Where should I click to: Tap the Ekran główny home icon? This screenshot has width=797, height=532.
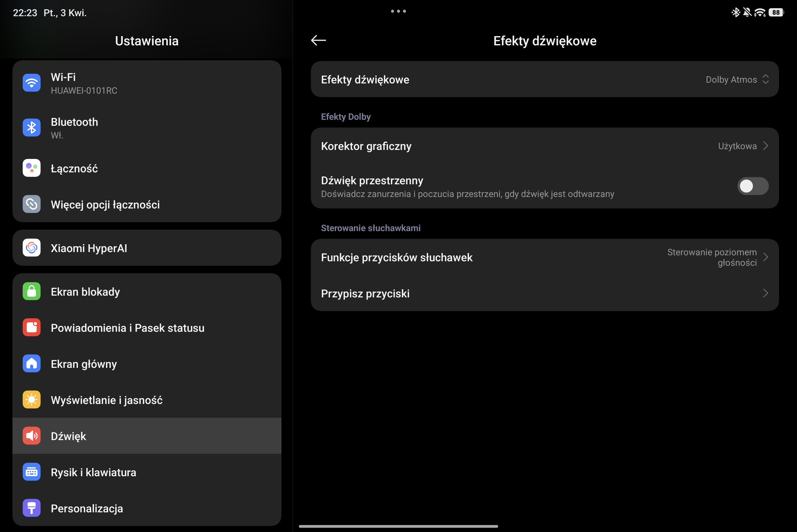pyautogui.click(x=32, y=364)
